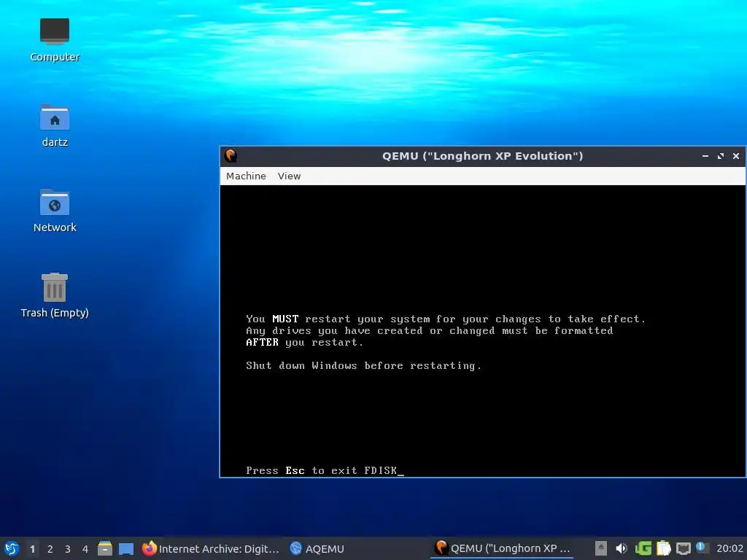The height and width of the screenshot is (560, 747).
Task: Launch file manager from taskbar
Action: [x=105, y=548]
